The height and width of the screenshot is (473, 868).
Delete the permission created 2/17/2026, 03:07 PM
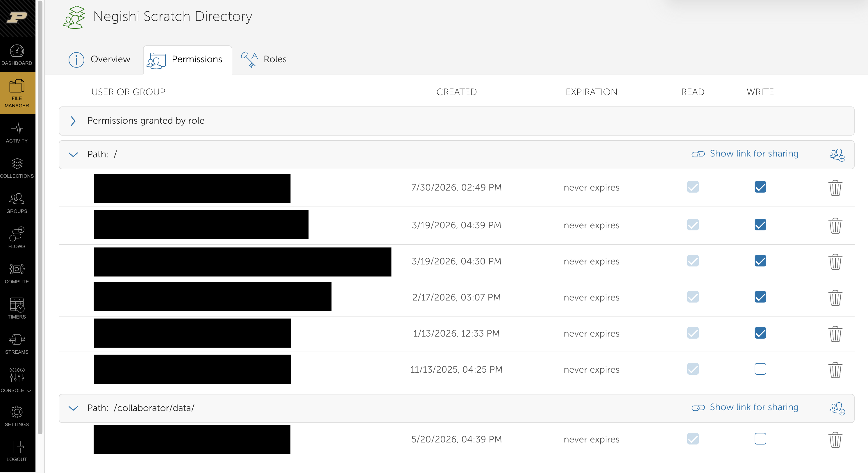[835, 297]
